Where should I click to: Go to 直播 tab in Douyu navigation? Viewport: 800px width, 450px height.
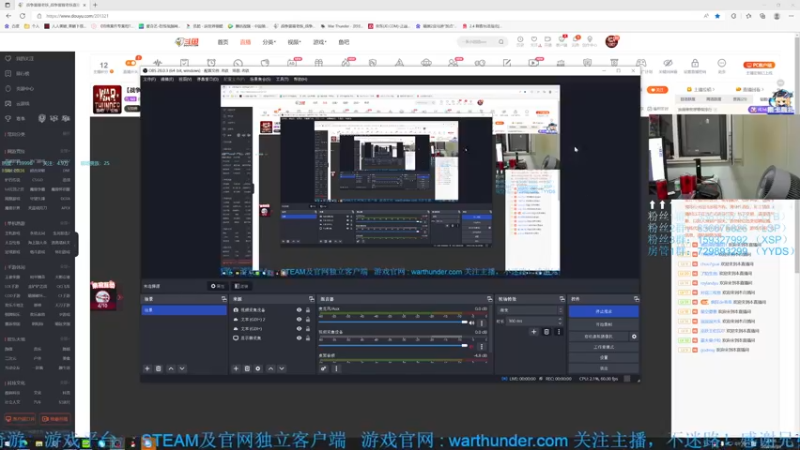(x=245, y=42)
